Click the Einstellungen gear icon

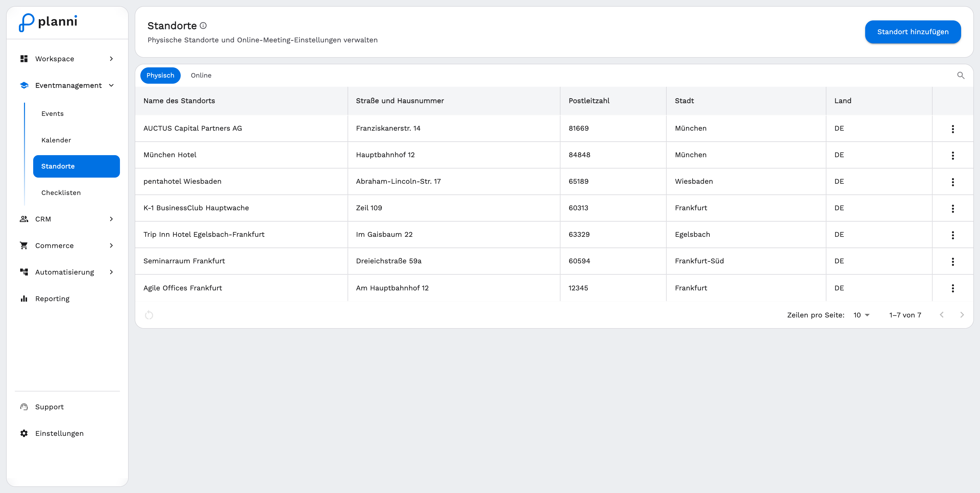[24, 433]
